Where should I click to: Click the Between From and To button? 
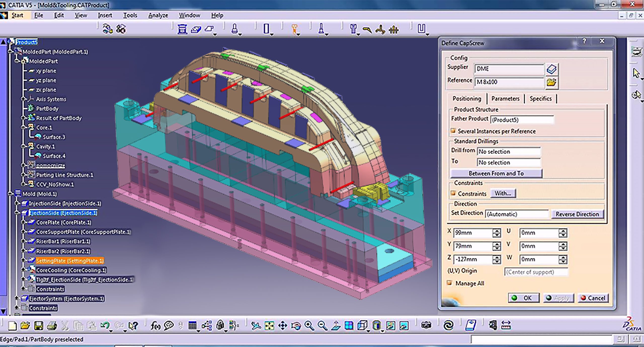pyautogui.click(x=496, y=173)
